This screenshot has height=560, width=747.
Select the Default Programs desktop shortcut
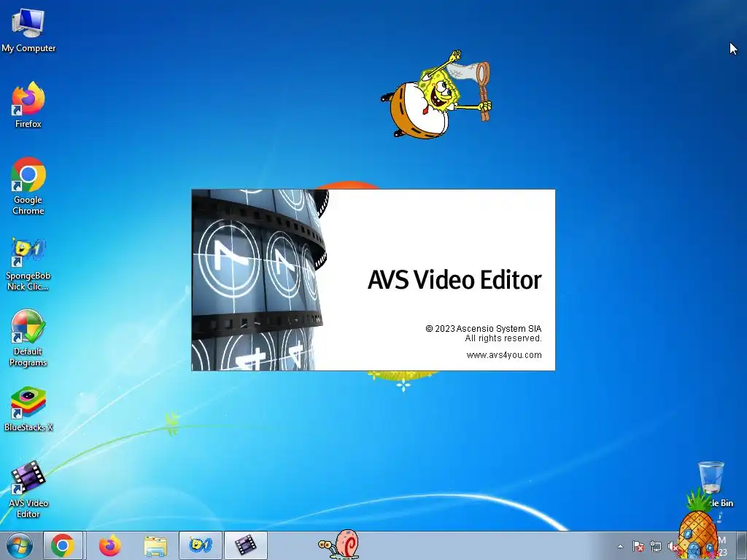pos(28,338)
